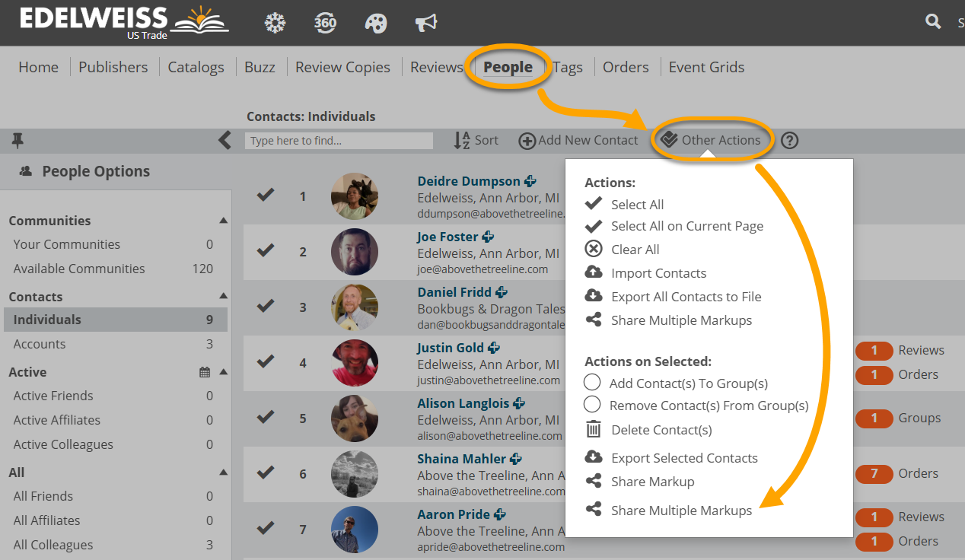965x560 pixels.
Task: Click the plus badge beside Aaron Pride
Action: point(500,514)
